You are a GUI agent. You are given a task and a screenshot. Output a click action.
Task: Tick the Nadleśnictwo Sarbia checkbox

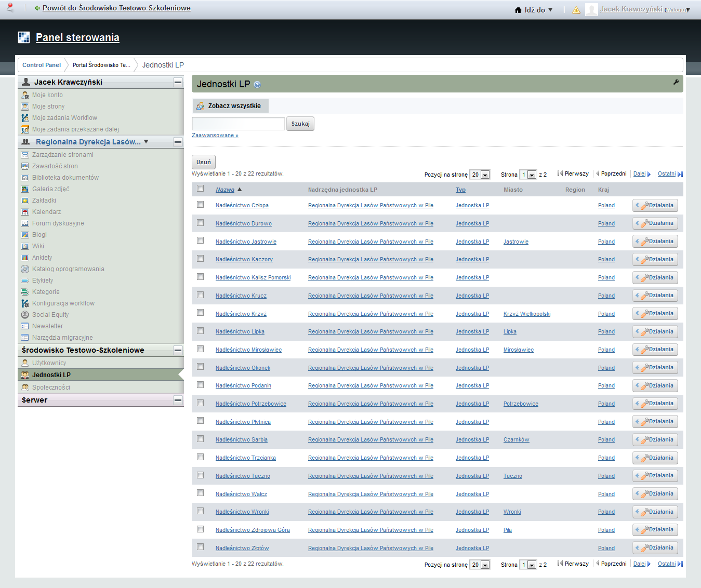[200, 439]
